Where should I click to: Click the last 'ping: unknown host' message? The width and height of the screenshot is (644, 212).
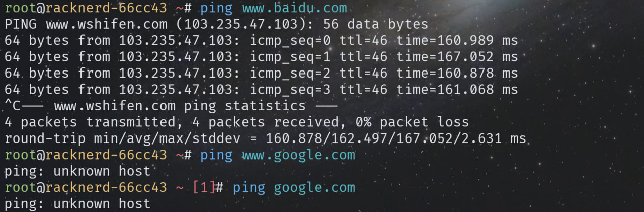coord(77,204)
